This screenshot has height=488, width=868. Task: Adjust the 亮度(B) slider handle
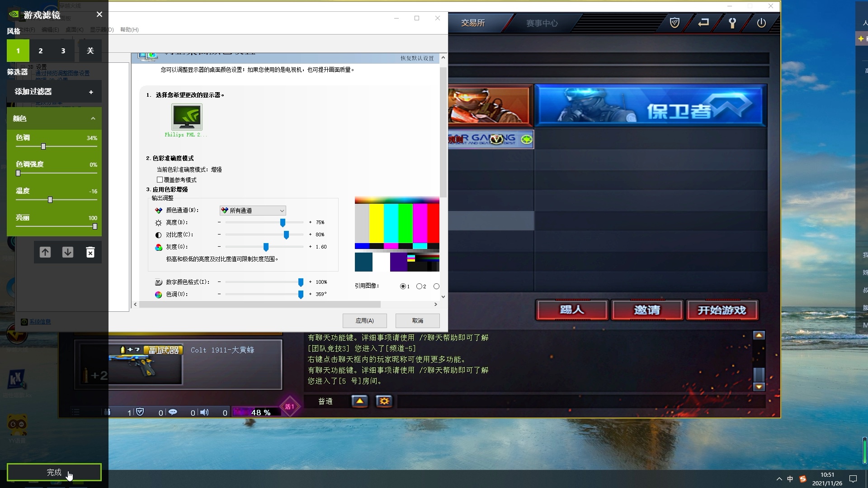[x=283, y=222]
